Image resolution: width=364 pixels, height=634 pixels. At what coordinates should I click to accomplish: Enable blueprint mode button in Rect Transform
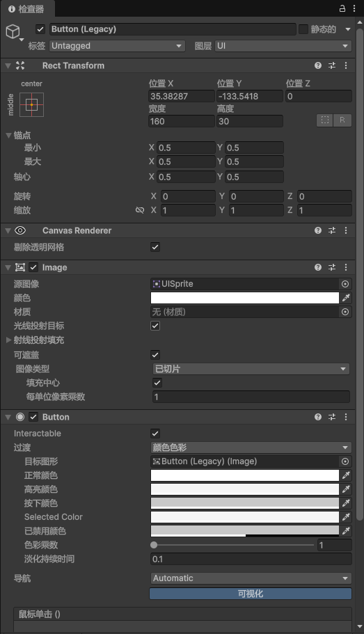[325, 120]
